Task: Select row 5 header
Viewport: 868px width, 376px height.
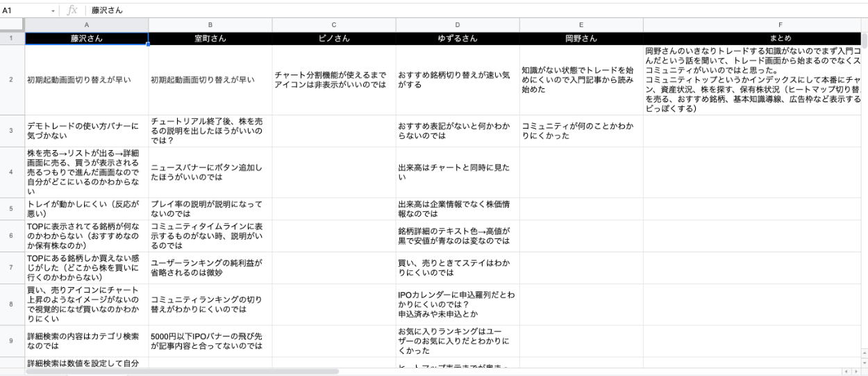Action: (12, 209)
